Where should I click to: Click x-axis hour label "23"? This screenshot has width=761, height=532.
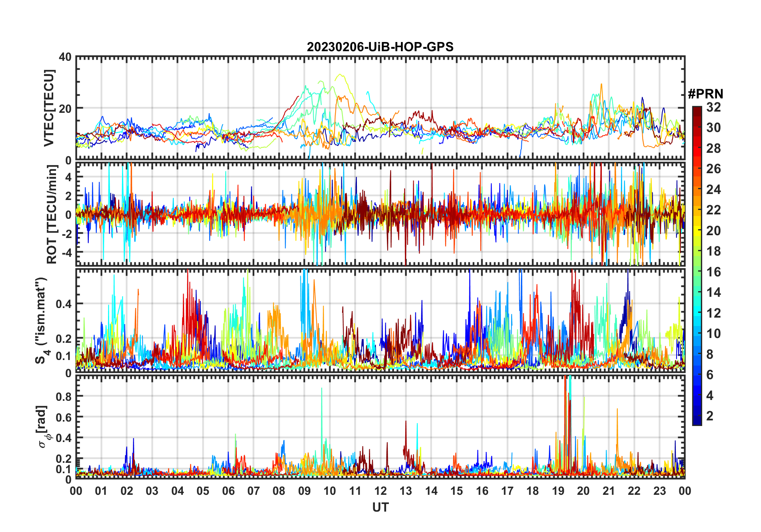click(x=660, y=491)
